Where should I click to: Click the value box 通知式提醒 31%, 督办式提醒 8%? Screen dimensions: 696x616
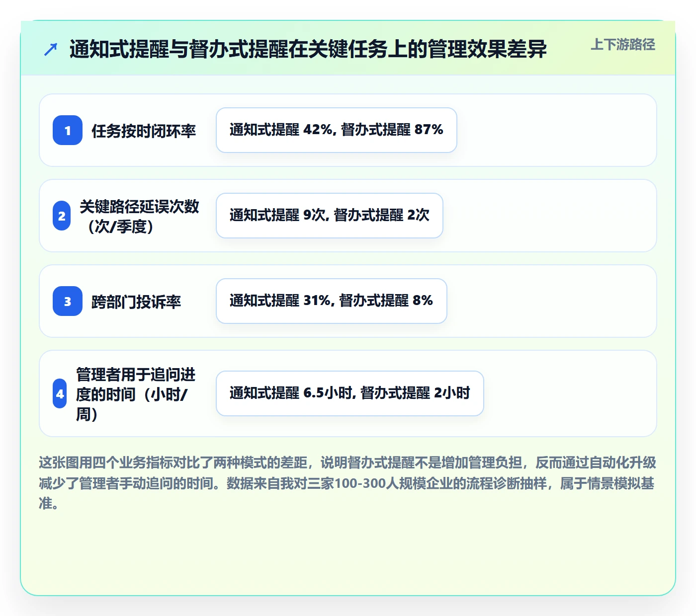(x=332, y=301)
